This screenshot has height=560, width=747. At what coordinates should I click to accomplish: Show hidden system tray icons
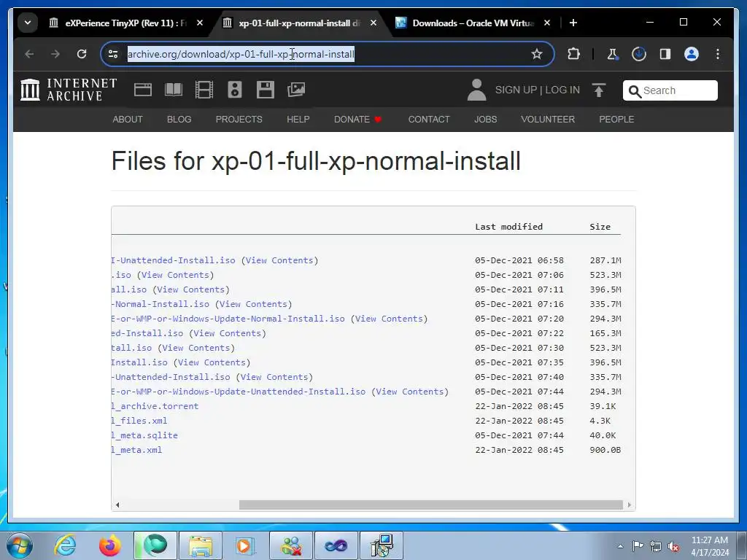pos(620,546)
